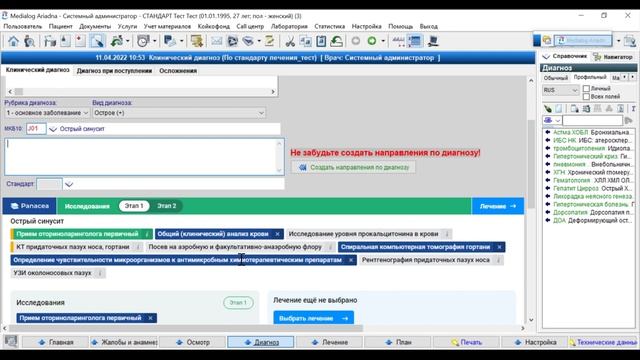Enable the Всех полей checkbox
Viewport: 640px width, 360px height.
tap(586, 97)
